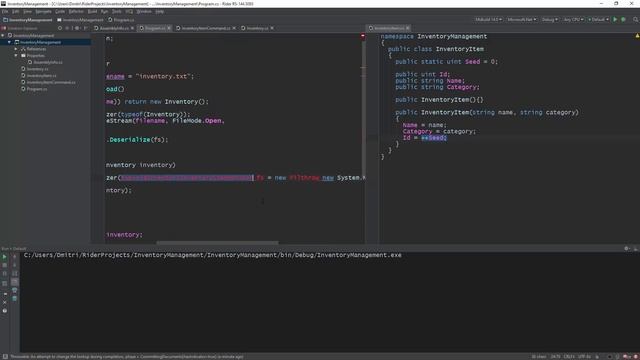This screenshot has width=640, height=360.
Task: Open the Run menu
Action: coord(104,11)
